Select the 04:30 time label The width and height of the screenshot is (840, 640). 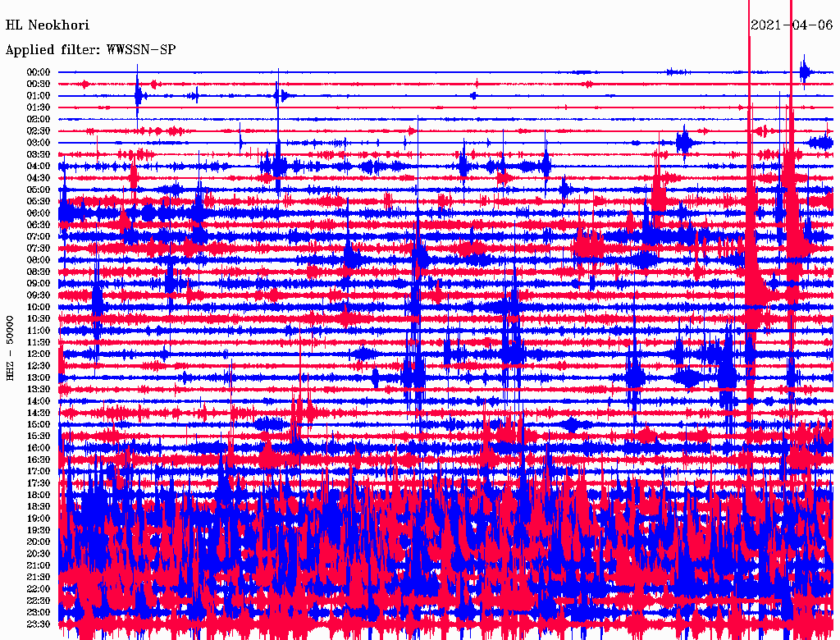[x=39, y=178]
